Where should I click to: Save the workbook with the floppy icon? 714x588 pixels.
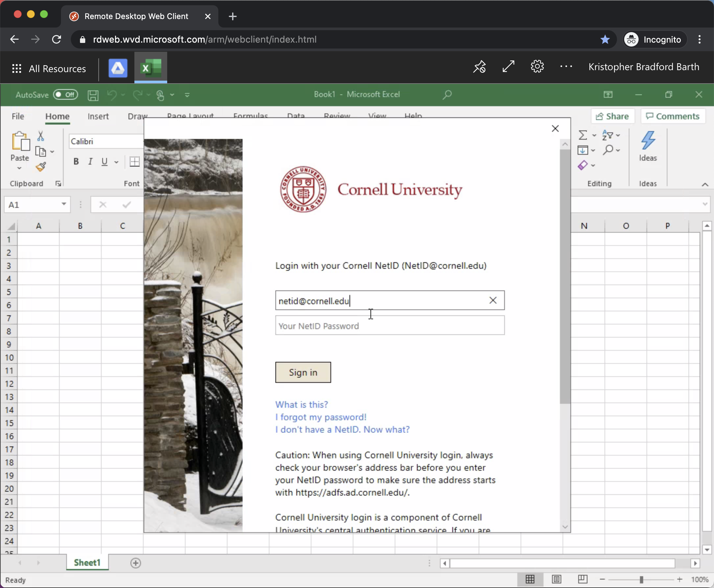pos(93,95)
